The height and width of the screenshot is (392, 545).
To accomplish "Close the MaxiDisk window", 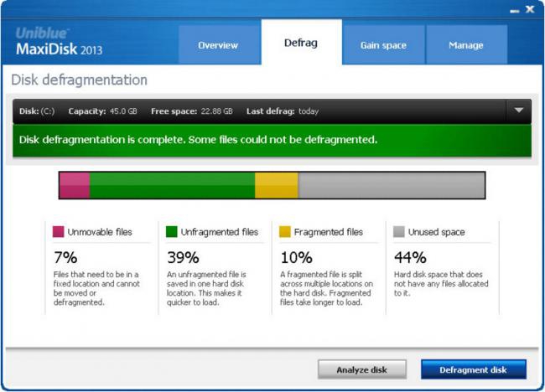I will click(x=530, y=9).
